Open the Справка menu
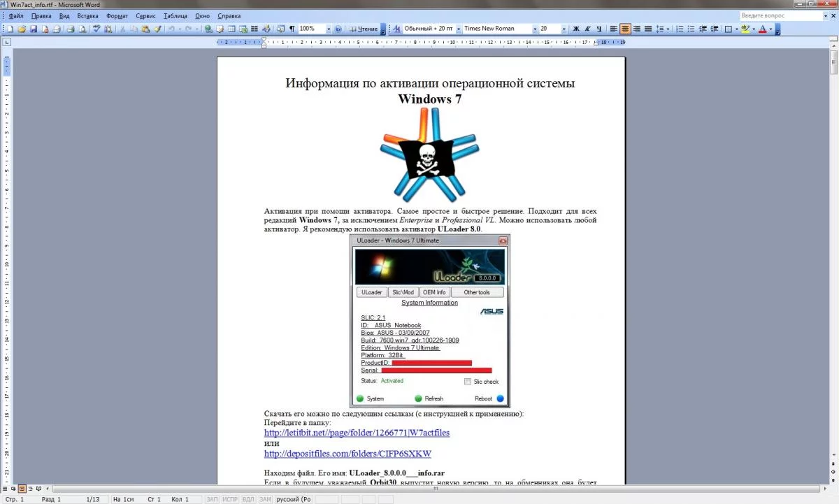This screenshot has width=839, height=504. tap(229, 15)
